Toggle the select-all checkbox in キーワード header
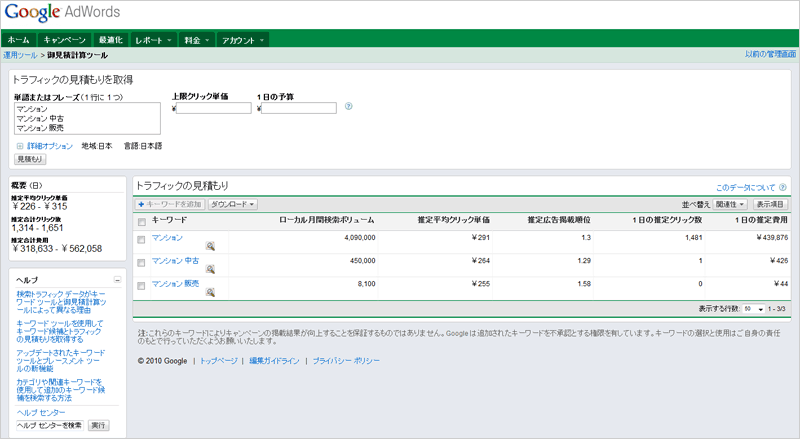 pos(141,220)
